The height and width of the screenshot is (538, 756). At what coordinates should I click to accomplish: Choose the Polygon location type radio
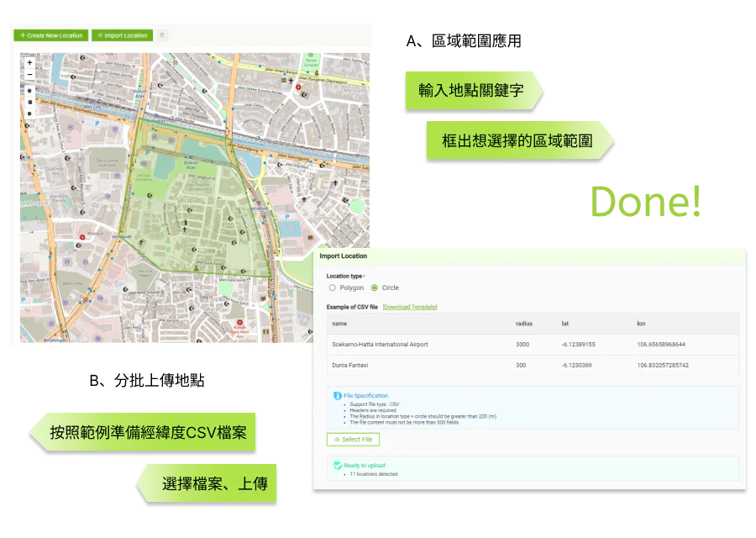pos(332,287)
